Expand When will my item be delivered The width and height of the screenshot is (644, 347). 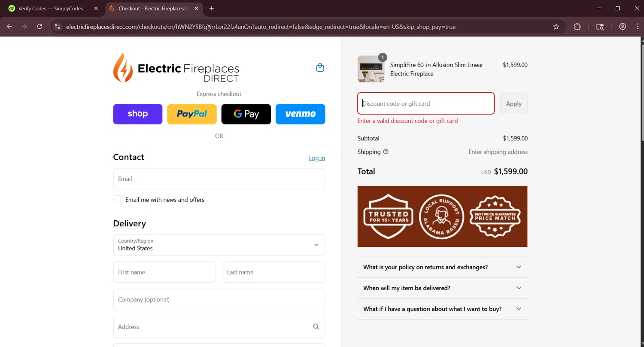click(442, 288)
